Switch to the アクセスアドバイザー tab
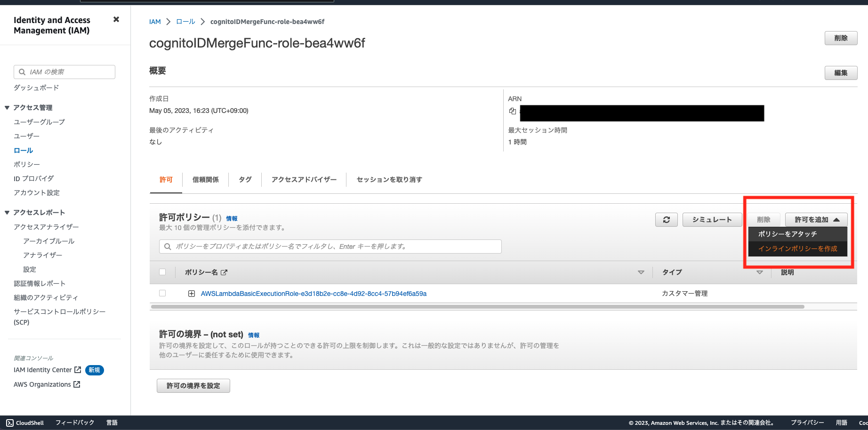The height and width of the screenshot is (430, 868). point(304,180)
